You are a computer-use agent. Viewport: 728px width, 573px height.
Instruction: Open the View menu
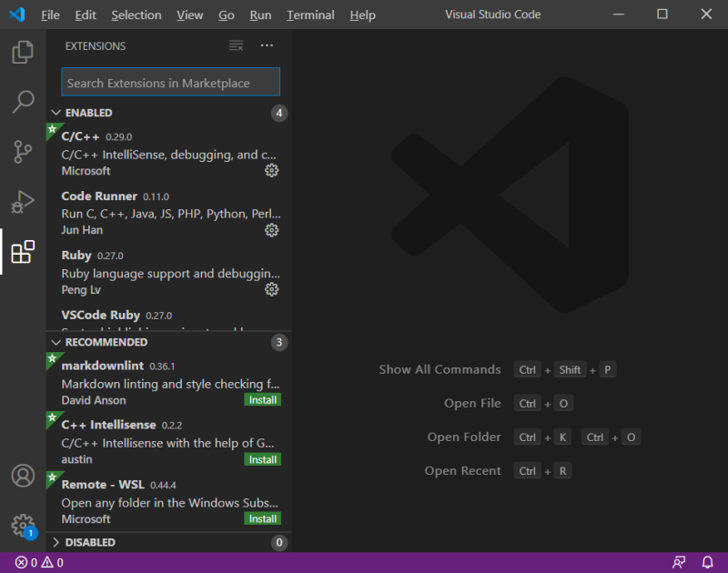(190, 15)
